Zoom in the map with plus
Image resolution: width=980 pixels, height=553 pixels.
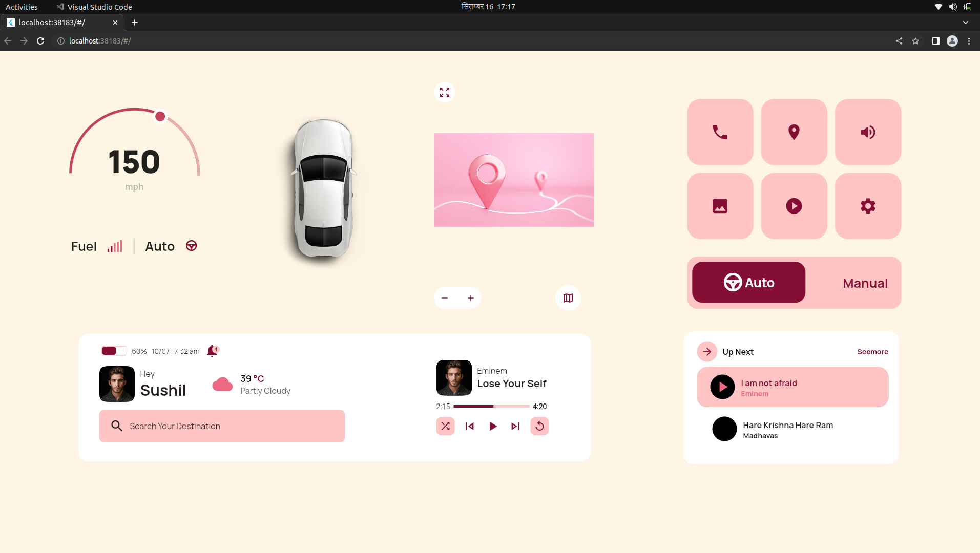pyautogui.click(x=470, y=298)
